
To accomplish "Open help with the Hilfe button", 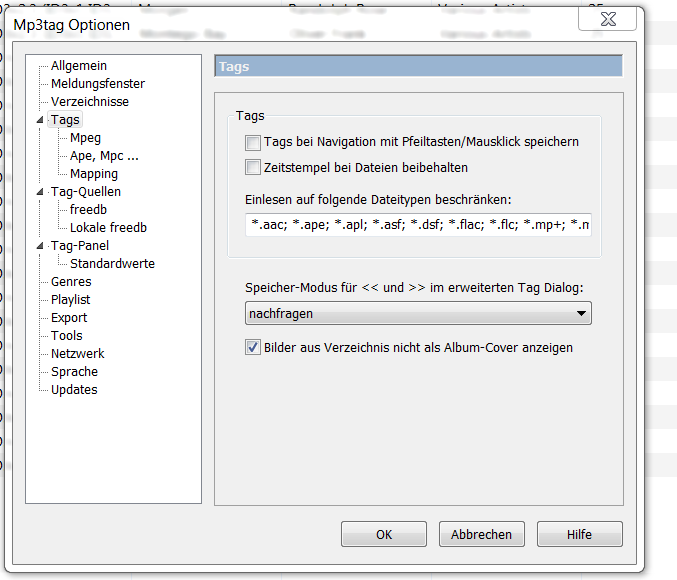I will [x=579, y=534].
